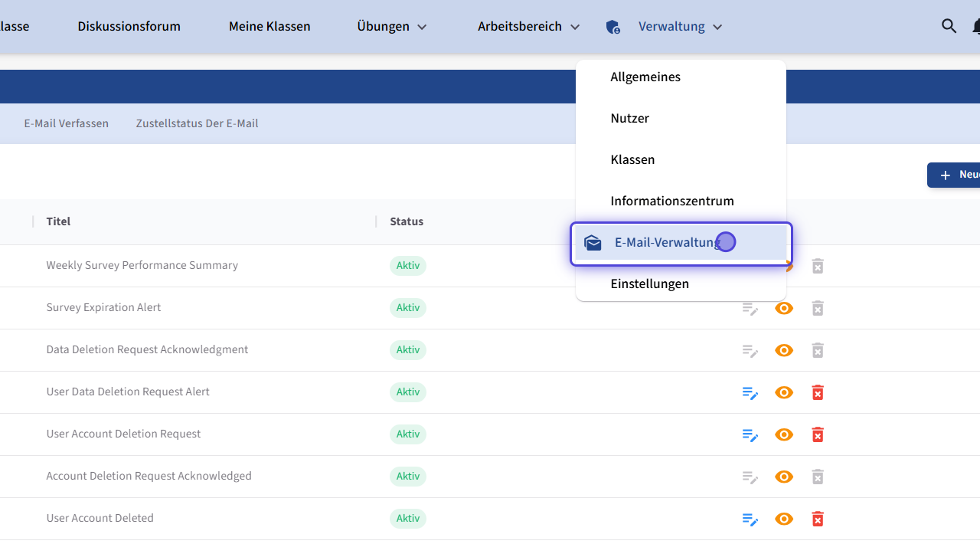Click the Status column header
980x544 pixels.
tap(406, 221)
